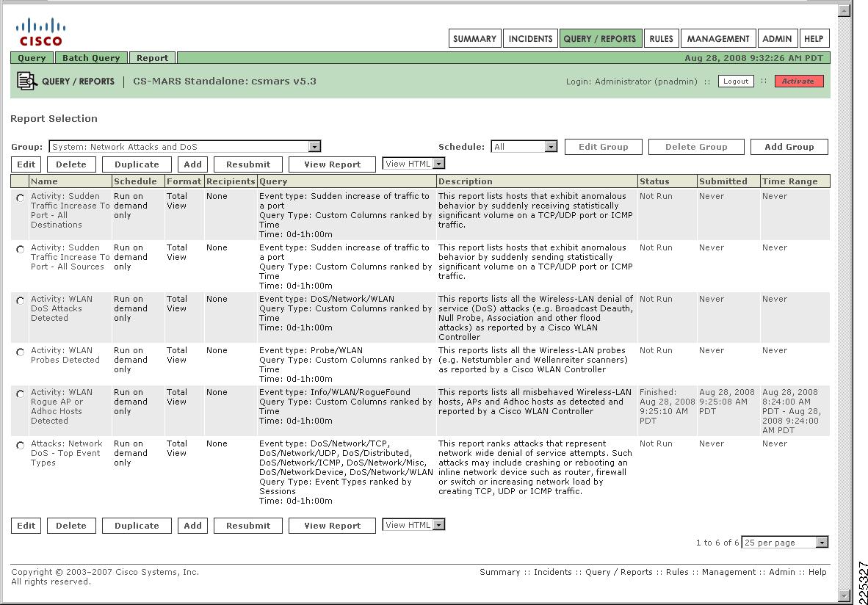Click the top Edit button
This screenshot has width=868, height=605.
click(x=26, y=164)
